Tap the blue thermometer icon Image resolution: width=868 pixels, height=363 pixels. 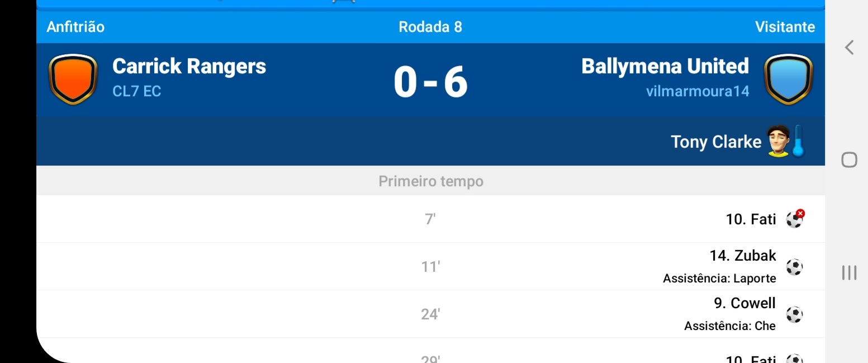798,142
